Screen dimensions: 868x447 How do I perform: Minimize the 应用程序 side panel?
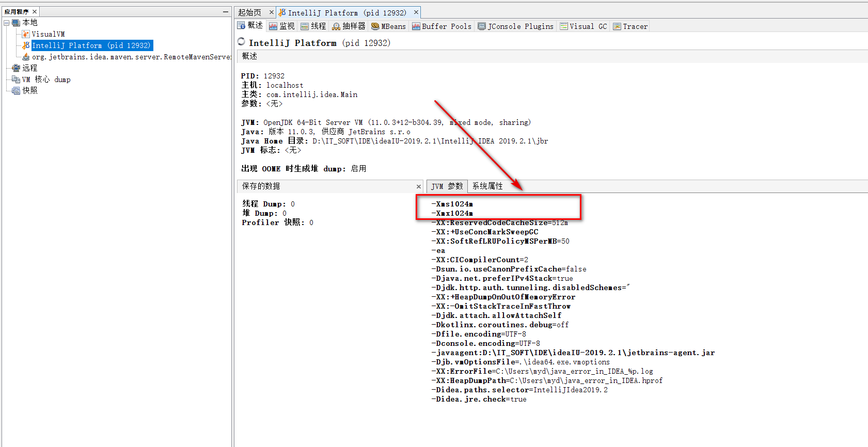click(x=226, y=11)
